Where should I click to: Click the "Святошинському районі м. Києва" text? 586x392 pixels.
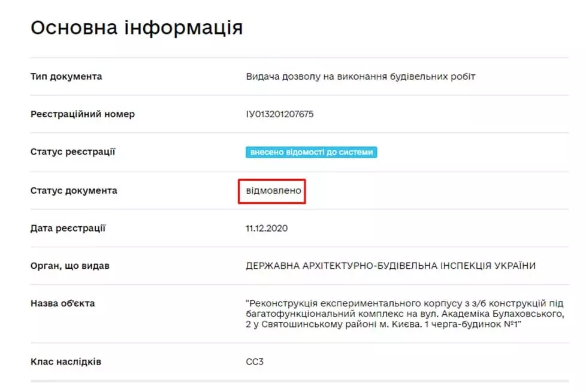[x=336, y=324]
